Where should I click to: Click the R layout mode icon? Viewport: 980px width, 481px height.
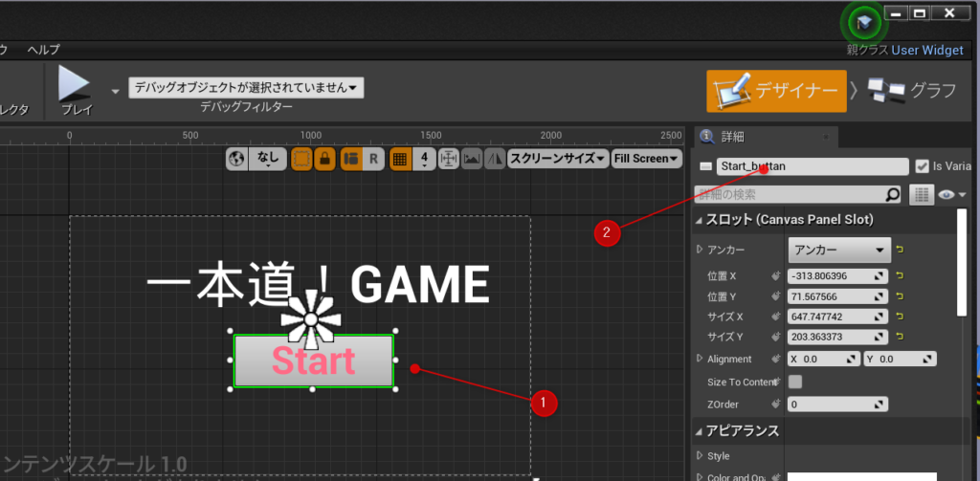coord(373,159)
